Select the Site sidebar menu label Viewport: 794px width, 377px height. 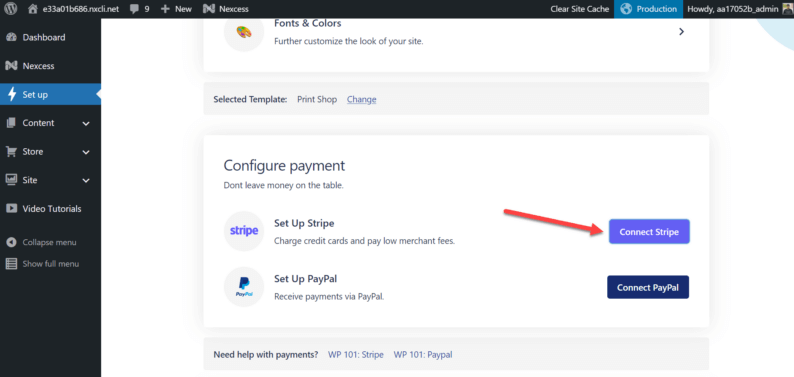(30, 180)
